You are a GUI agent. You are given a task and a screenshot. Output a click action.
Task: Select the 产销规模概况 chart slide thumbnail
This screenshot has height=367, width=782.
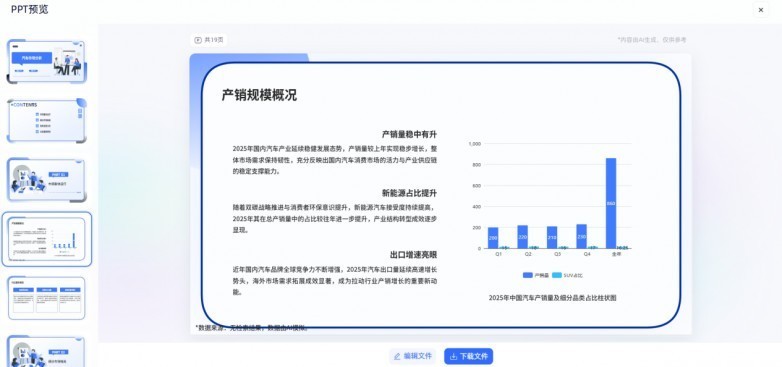46,239
